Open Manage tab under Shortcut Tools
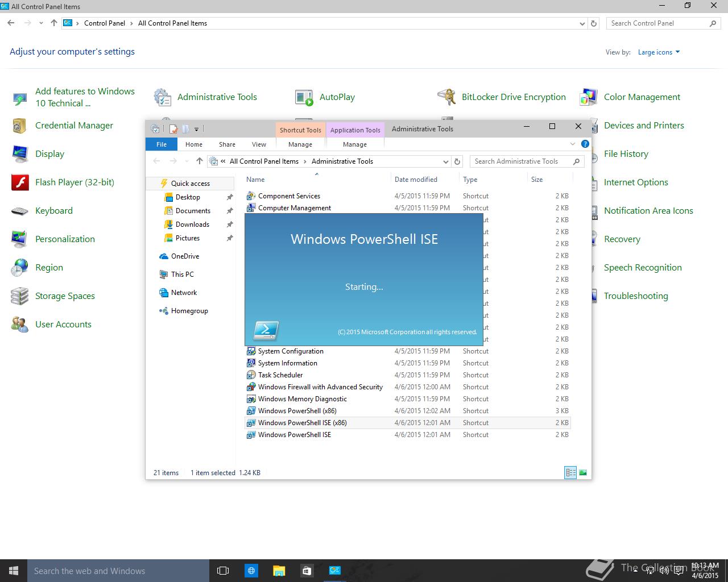This screenshot has width=728, height=582. [x=300, y=144]
